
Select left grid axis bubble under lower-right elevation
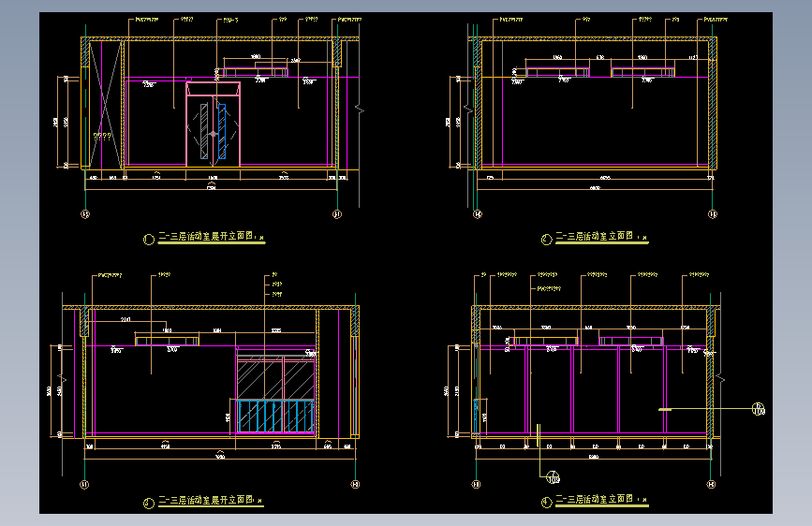(476, 485)
